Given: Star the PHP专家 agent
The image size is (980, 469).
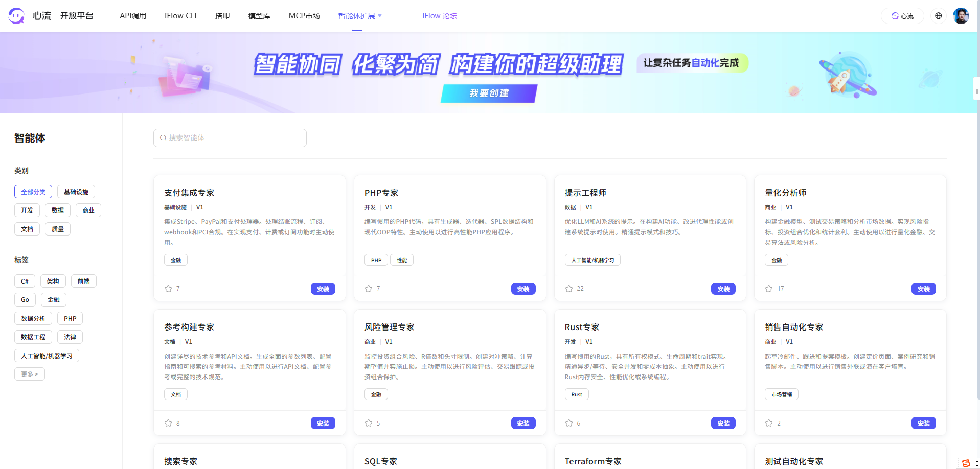Looking at the screenshot, I should pyautogui.click(x=369, y=289).
